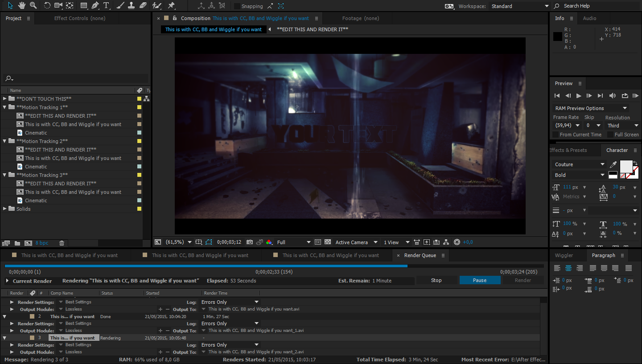Select the Clone Stamp tool
642x364 pixels.
pos(132,6)
